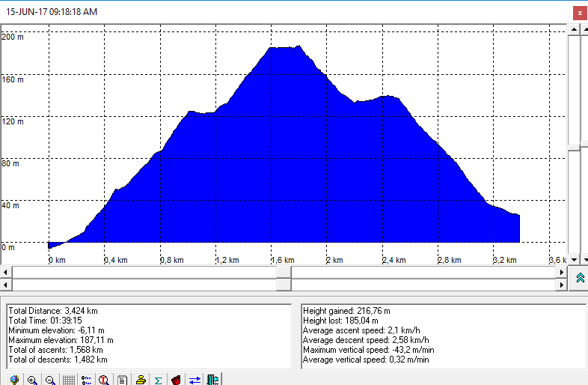Click up arrow of inner vertical scrollbar
The image size is (588, 385).
[573, 29]
